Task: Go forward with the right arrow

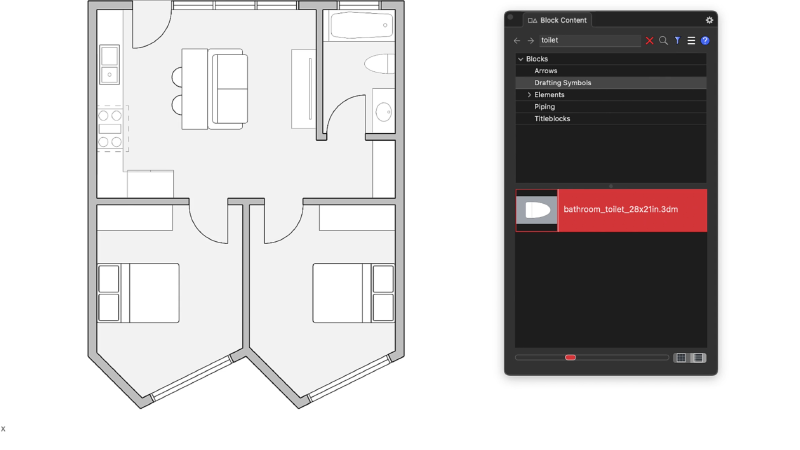Action: 531,40
